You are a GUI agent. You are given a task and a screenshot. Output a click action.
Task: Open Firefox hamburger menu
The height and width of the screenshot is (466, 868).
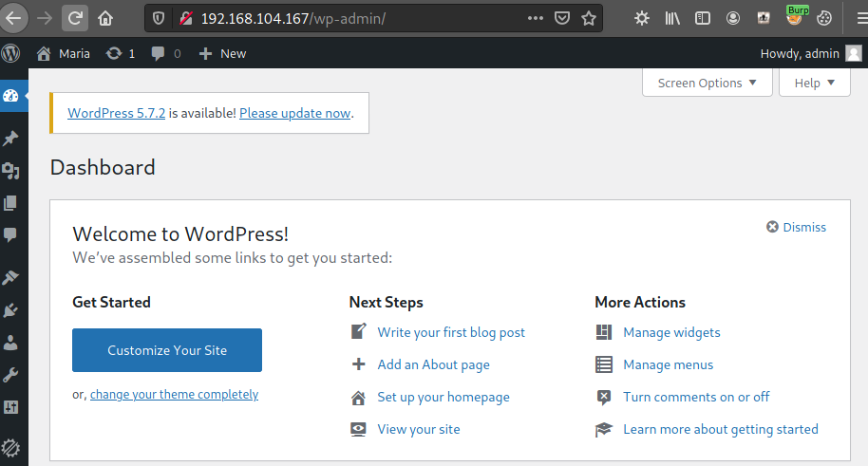pyautogui.click(x=861, y=18)
